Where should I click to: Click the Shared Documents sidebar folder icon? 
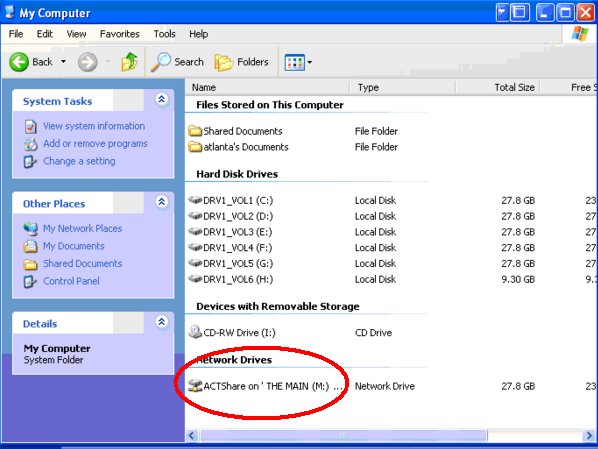(x=31, y=264)
